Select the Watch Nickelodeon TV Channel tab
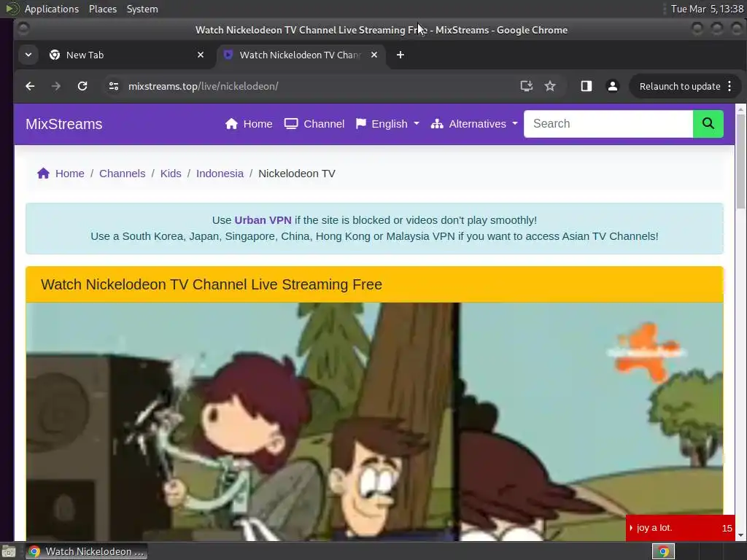 point(300,55)
